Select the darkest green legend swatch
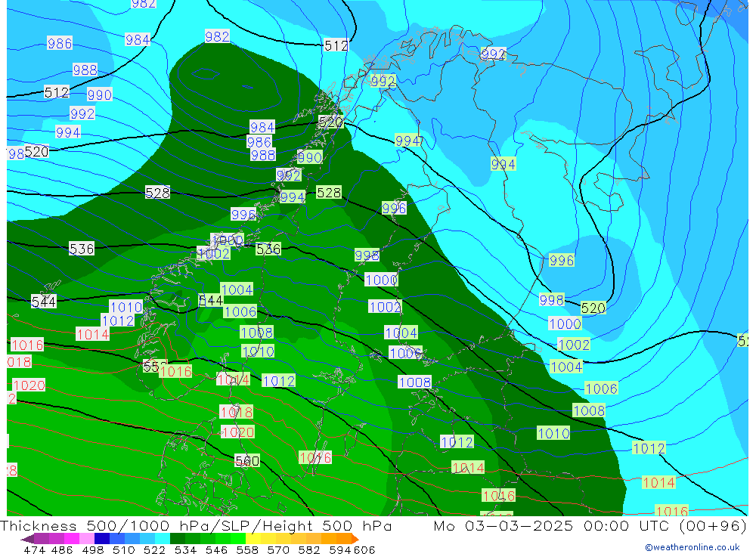756x554 pixels. click(178, 539)
